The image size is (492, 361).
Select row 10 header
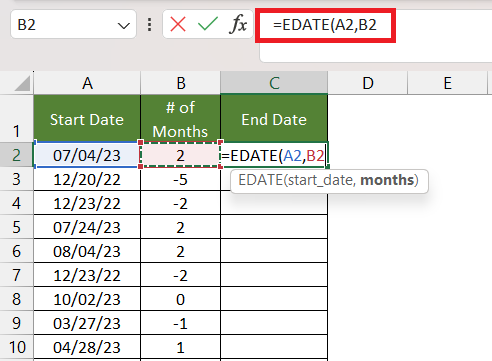(16, 347)
